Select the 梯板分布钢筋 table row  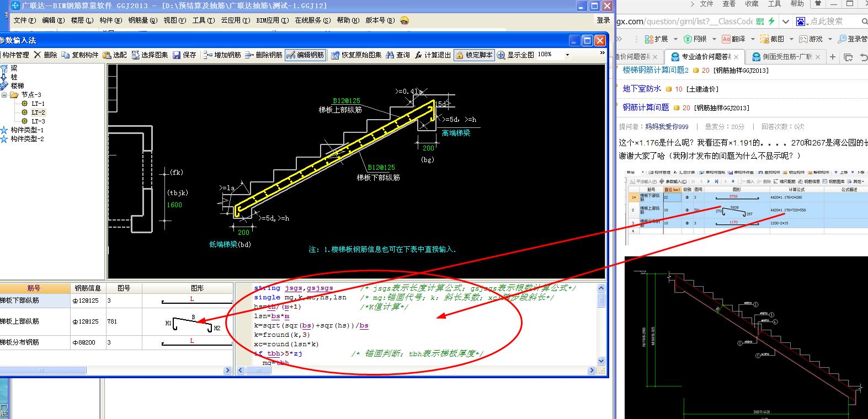(x=116, y=342)
